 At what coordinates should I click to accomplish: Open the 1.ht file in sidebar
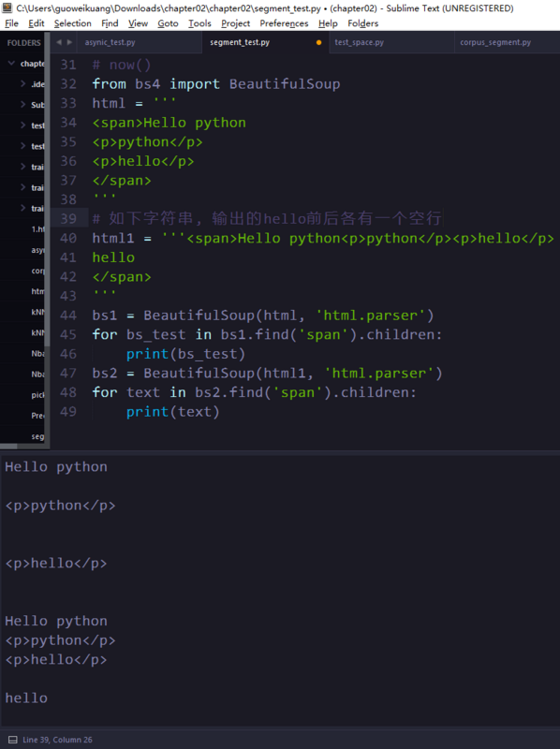point(37,229)
